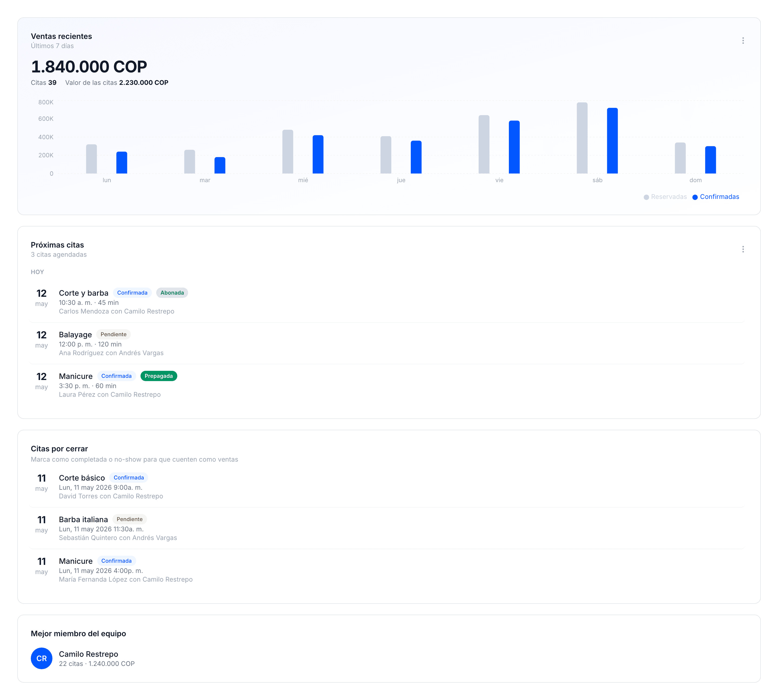Click the blue Confirmadas bar for mié
The width and height of the screenshot is (761, 700).
[x=318, y=155]
